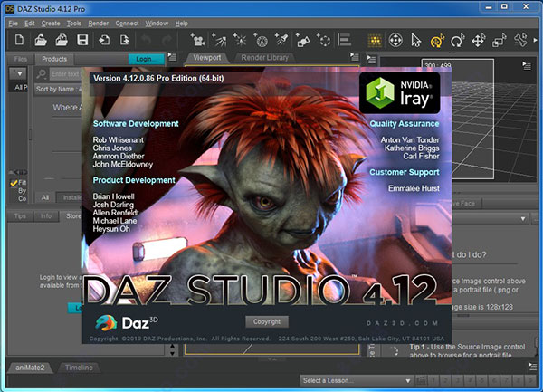Viewport: 543px width, 392px height.
Task: Click the New Scene file icon
Action: pos(19,40)
